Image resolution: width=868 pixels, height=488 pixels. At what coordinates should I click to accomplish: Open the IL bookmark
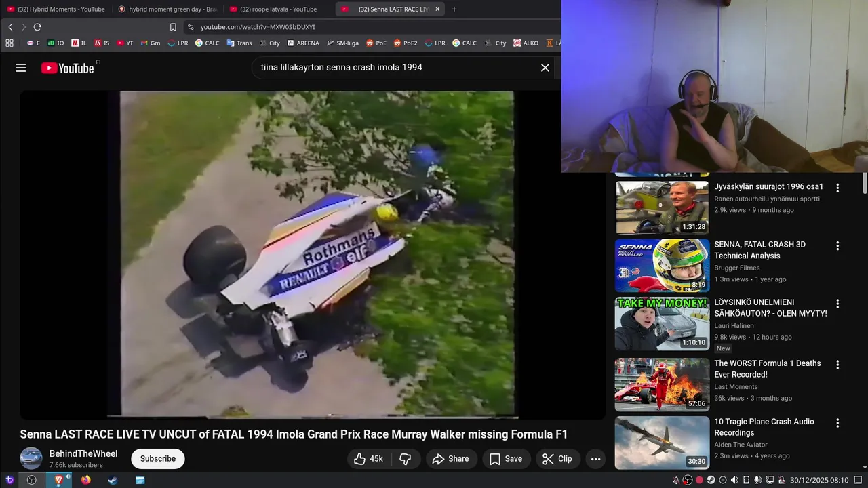[79, 43]
